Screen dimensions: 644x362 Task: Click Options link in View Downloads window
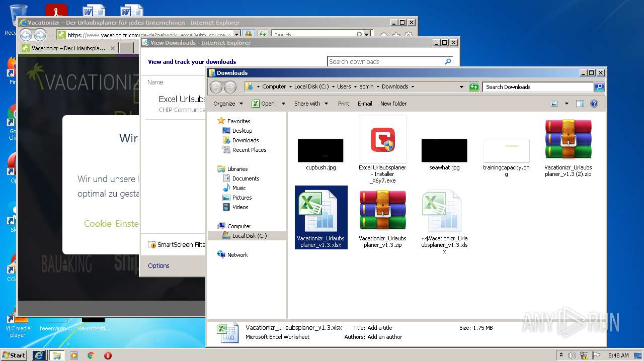(x=158, y=265)
